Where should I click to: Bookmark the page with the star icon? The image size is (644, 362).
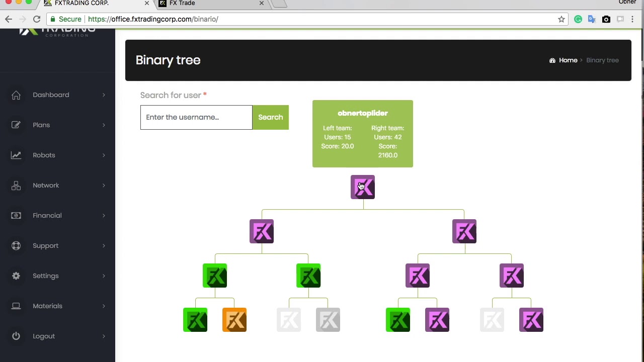(x=561, y=19)
